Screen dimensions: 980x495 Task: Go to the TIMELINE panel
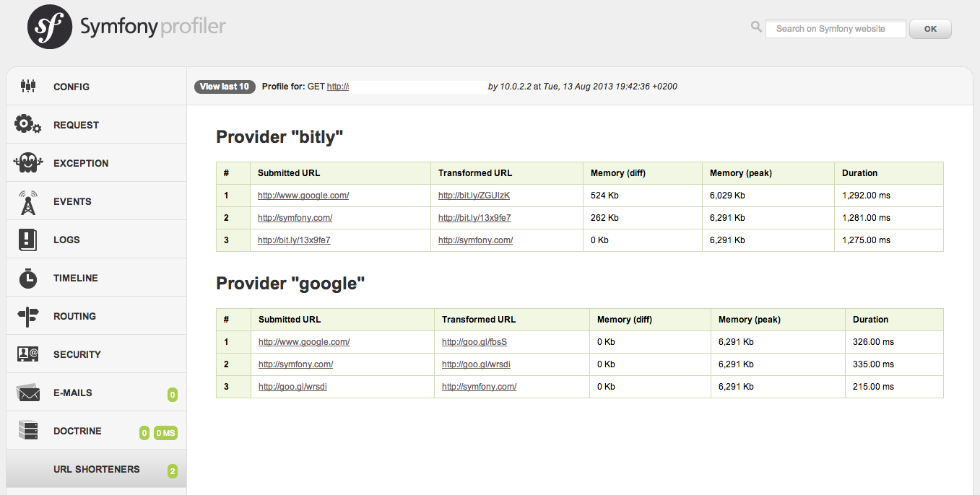96,278
